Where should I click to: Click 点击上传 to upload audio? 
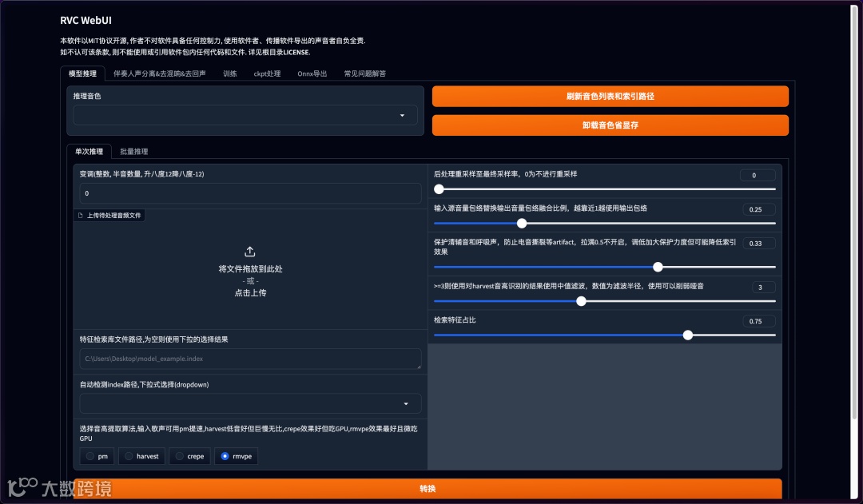tap(250, 292)
